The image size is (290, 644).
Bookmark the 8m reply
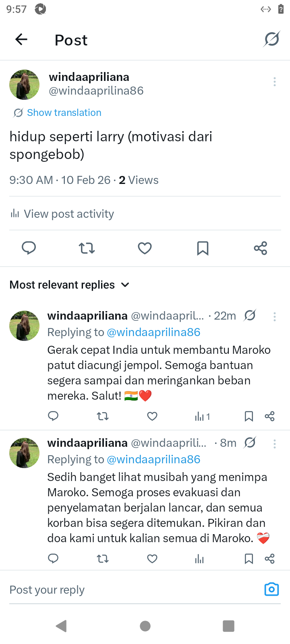[x=249, y=559]
